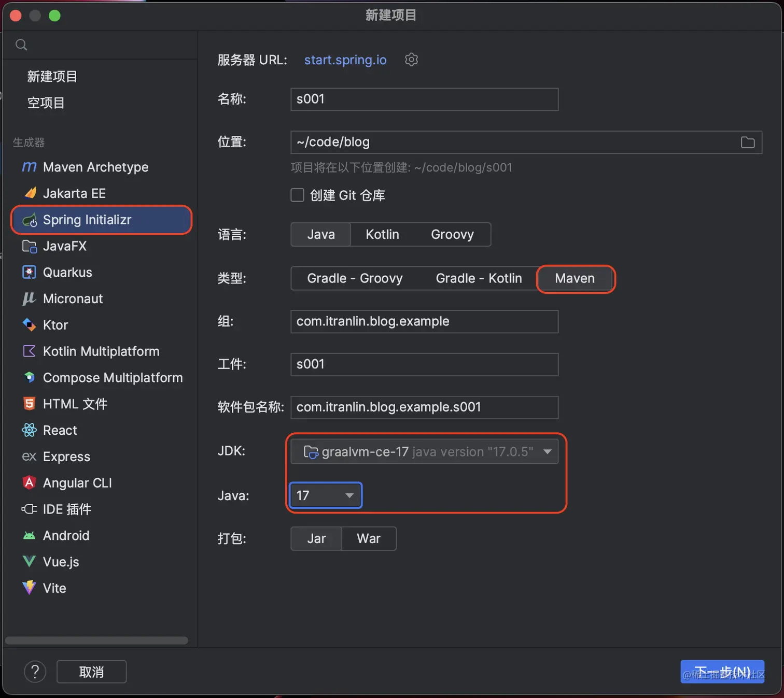Select Java as the language
Viewport: 784px width, 698px height.
(x=321, y=234)
